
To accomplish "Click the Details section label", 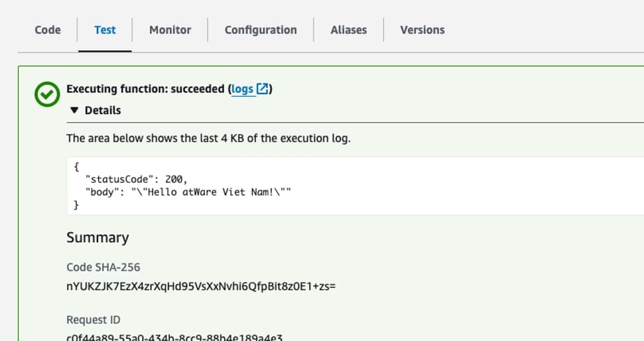I will click(103, 110).
